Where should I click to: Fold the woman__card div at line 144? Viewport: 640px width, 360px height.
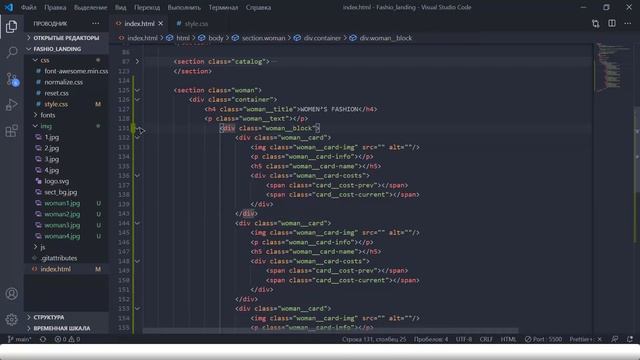coord(138,223)
